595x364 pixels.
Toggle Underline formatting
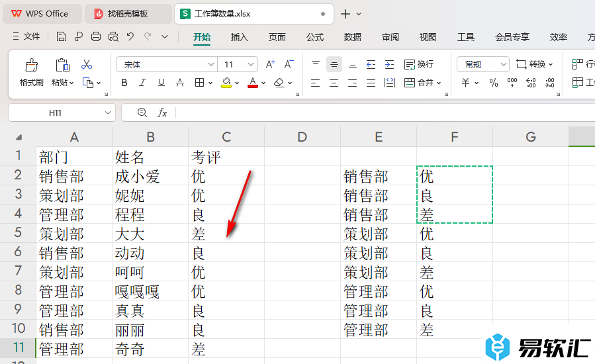[161, 83]
